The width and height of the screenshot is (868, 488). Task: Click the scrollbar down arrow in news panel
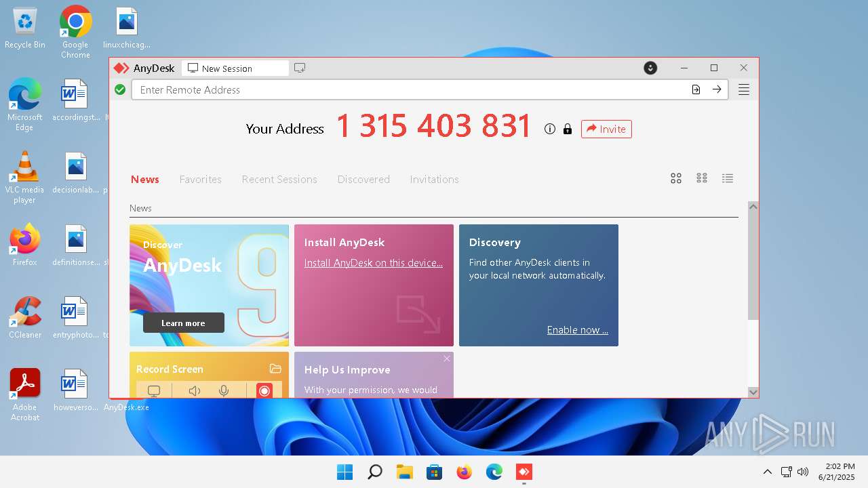coord(753,392)
